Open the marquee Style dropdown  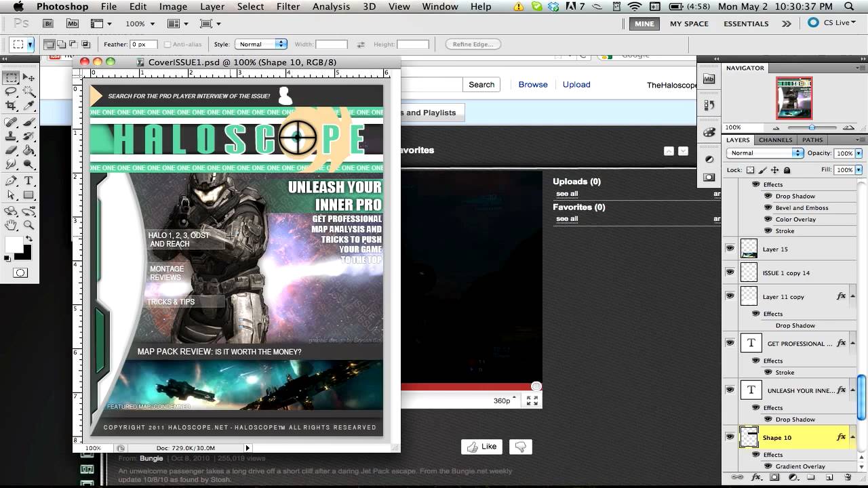click(x=261, y=44)
